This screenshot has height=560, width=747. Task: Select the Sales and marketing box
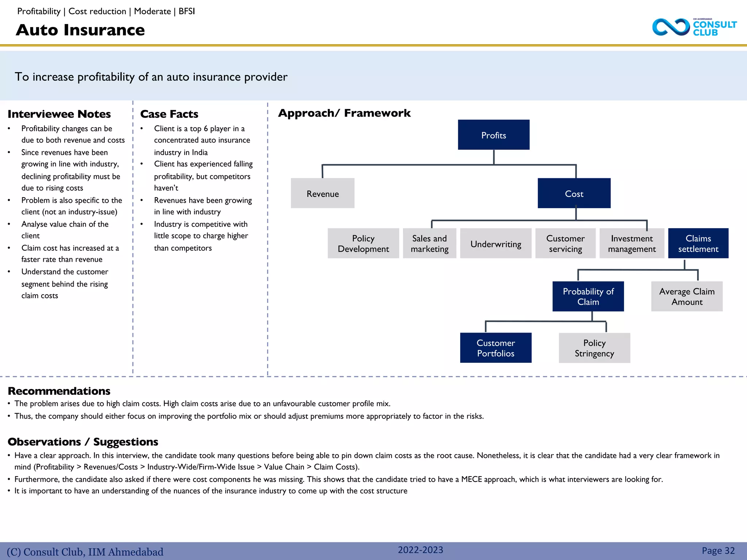429,244
